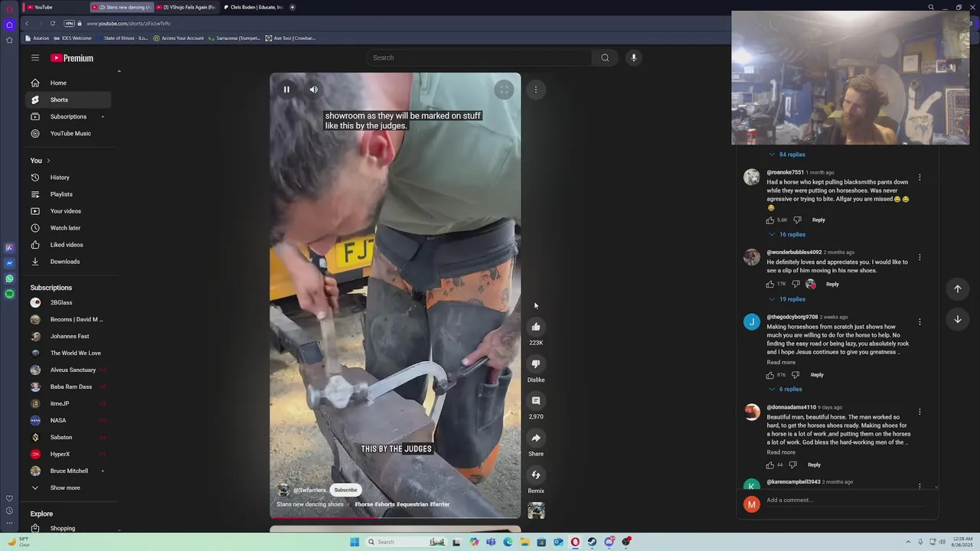Open Shopping under Explore
This screenshot has width=980, height=551.
(69, 528)
